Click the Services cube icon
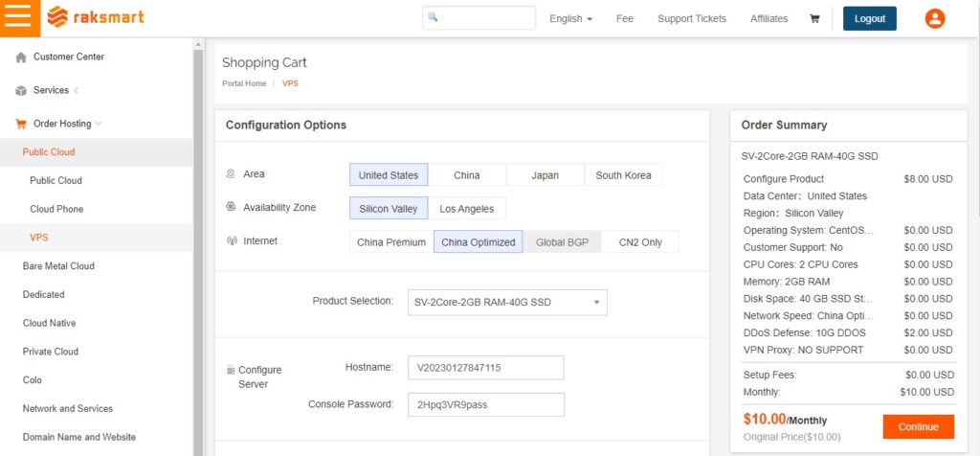 [x=21, y=91]
